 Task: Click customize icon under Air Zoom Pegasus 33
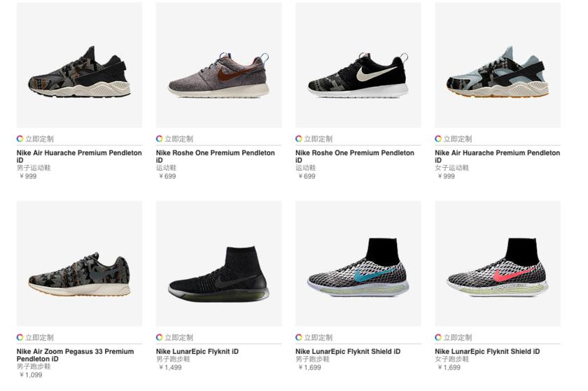click(20, 337)
